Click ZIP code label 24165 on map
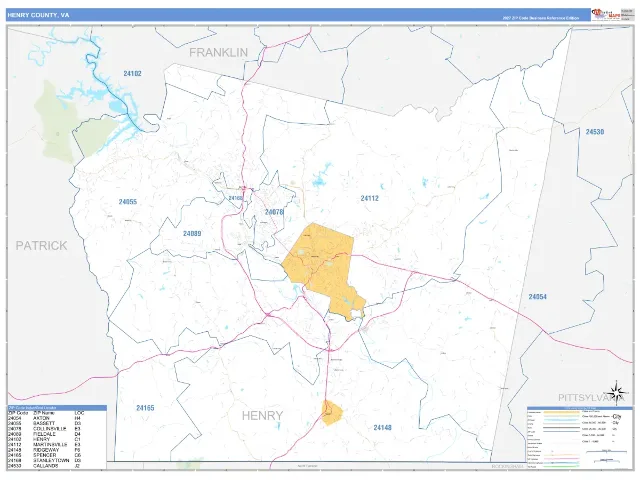The width and height of the screenshot is (640, 480). (145, 408)
